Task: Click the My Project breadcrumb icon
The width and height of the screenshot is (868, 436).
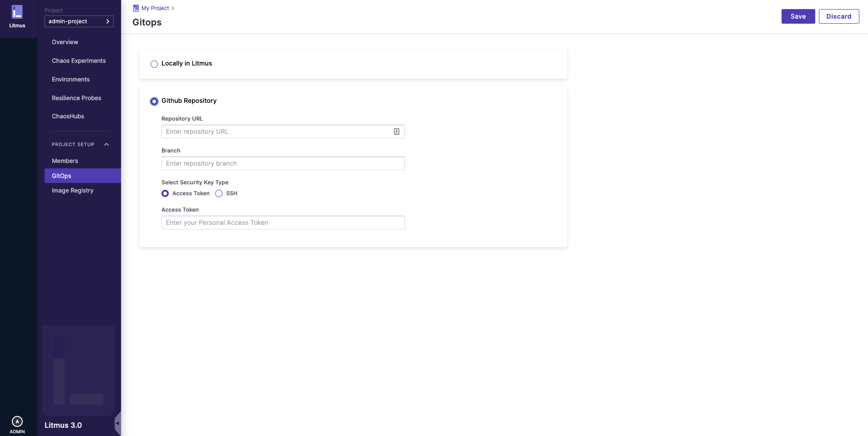Action: pos(136,8)
